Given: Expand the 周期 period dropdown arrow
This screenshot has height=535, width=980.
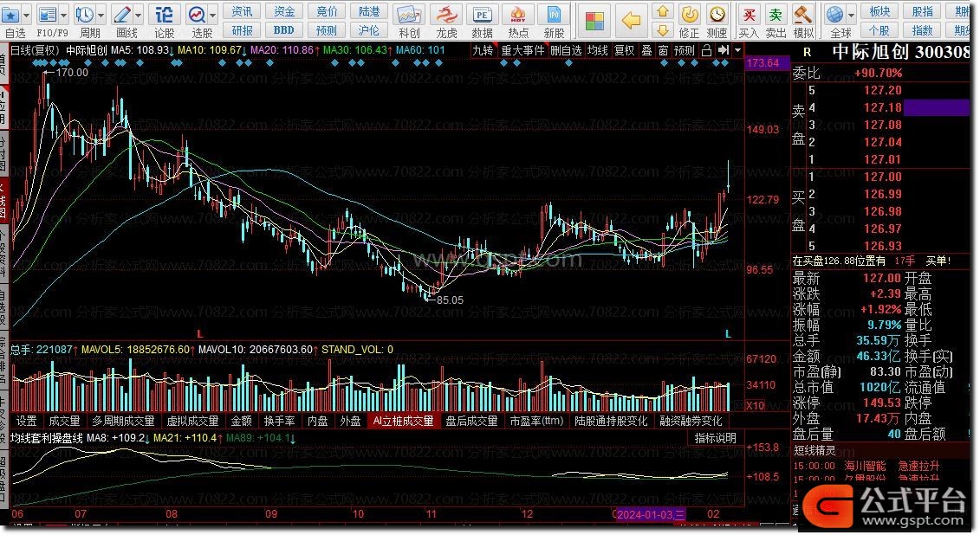Looking at the screenshot, I should [101, 15].
